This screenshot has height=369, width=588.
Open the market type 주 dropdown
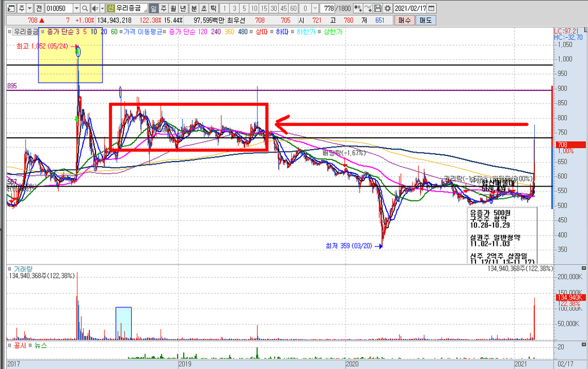pyautogui.click(x=28, y=8)
